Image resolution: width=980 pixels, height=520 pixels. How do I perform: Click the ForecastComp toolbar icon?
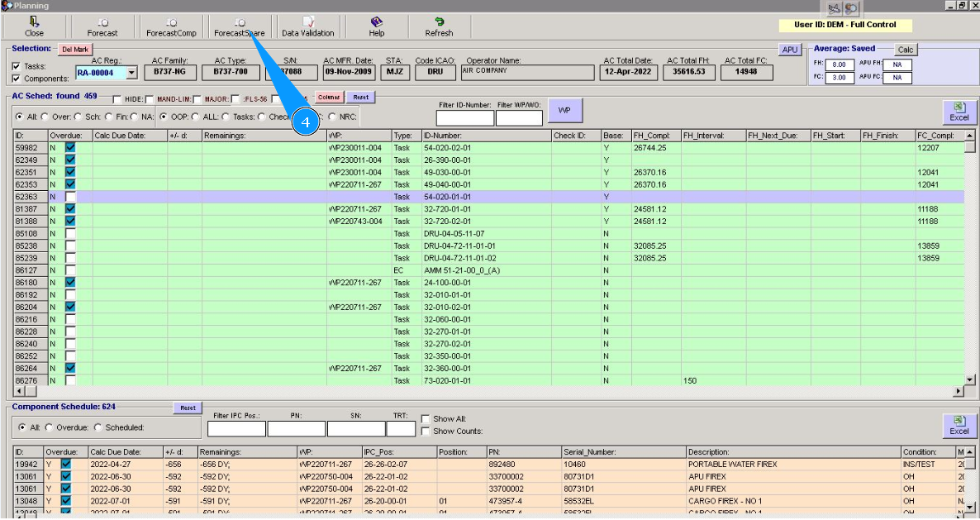coord(171,26)
